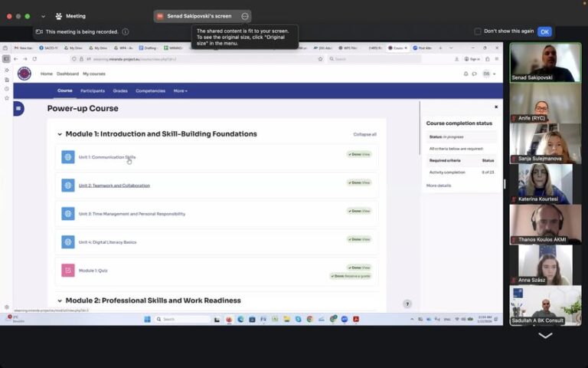Screen dimensions: 588x368
Task: Select Senad Sakipovski's video thumbnail
Action: pyautogui.click(x=545, y=62)
